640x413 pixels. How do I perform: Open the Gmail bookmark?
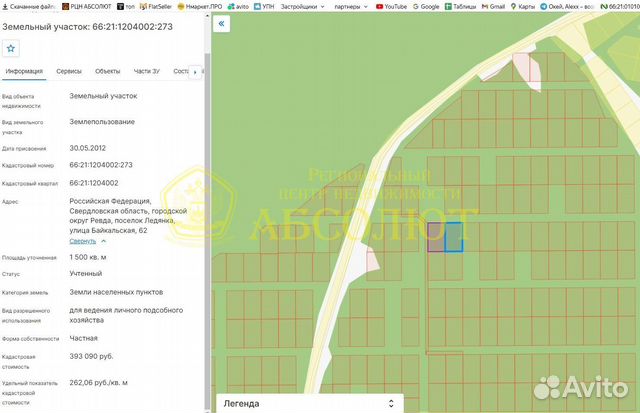coord(493,7)
